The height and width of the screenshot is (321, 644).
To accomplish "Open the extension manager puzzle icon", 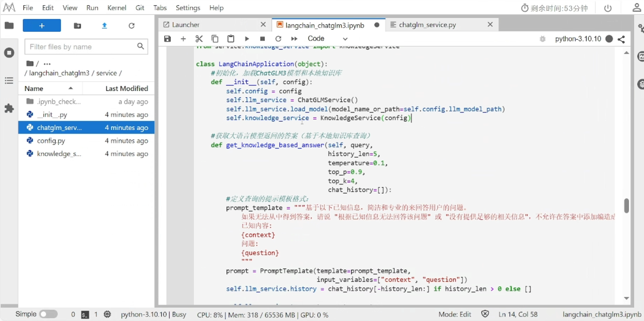I will coord(9,108).
